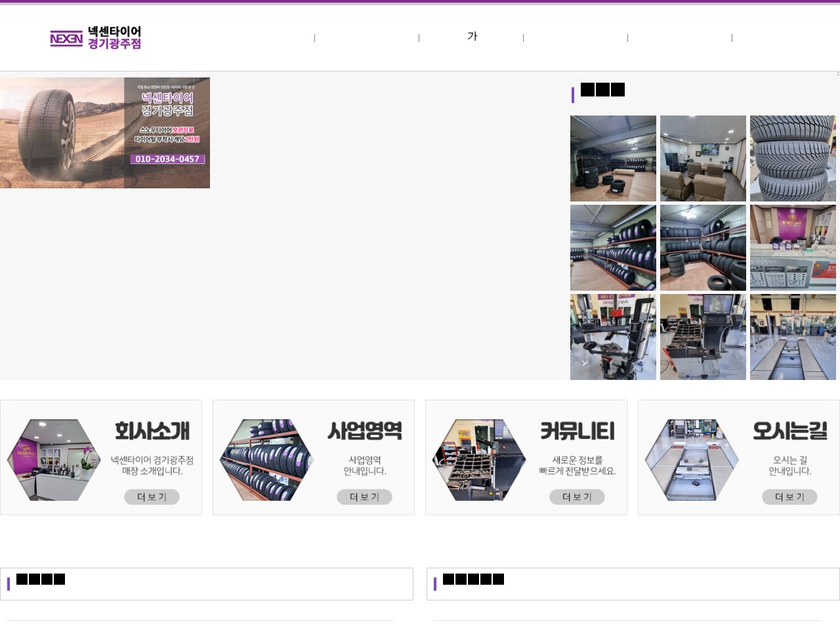Click the text '넥센타이어 경기광주점 매장 소개입니다.'
The image size is (840, 630).
[152, 465]
